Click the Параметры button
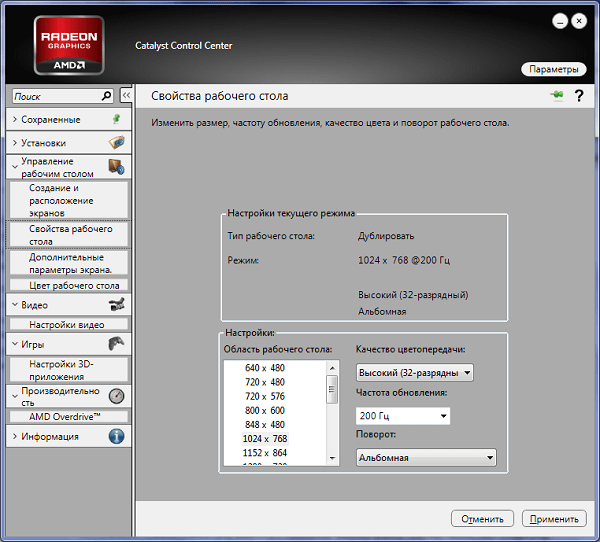This screenshot has height=542, width=600. tap(554, 69)
